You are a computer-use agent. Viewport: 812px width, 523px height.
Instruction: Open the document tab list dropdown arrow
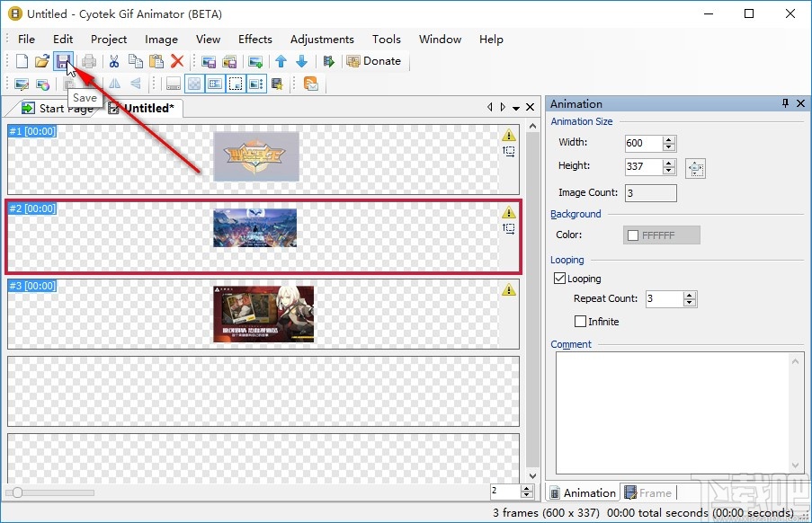coord(516,108)
